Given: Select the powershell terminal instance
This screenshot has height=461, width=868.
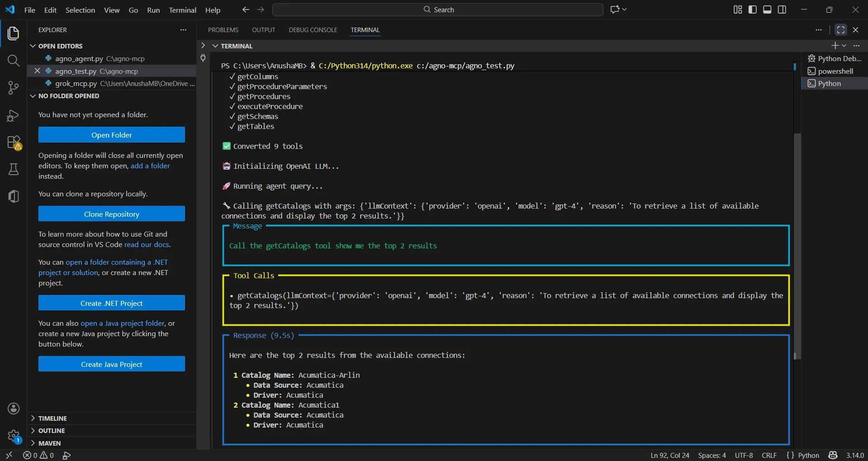Looking at the screenshot, I should (x=835, y=71).
